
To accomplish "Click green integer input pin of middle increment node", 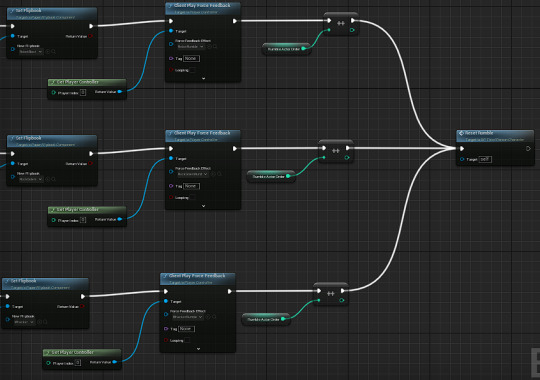I will pos(324,157).
